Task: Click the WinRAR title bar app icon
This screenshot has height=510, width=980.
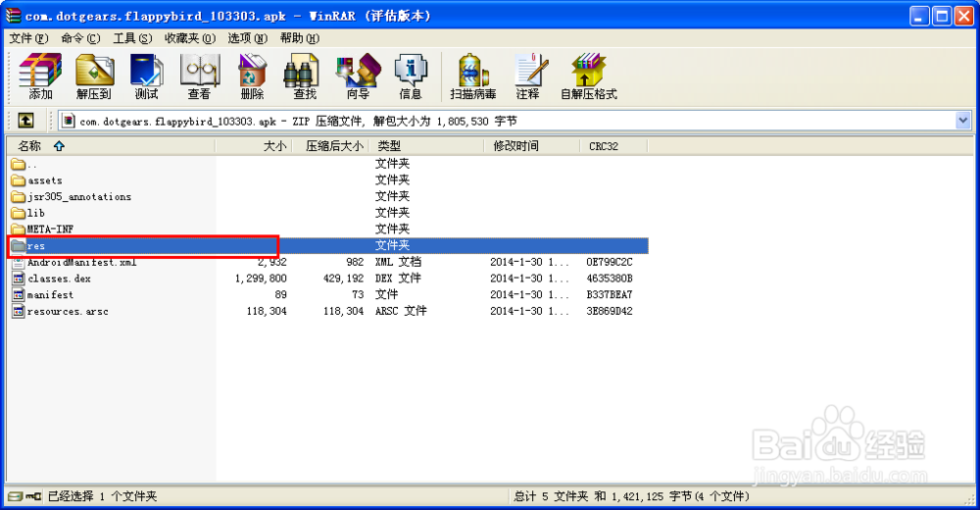Action: [14, 16]
